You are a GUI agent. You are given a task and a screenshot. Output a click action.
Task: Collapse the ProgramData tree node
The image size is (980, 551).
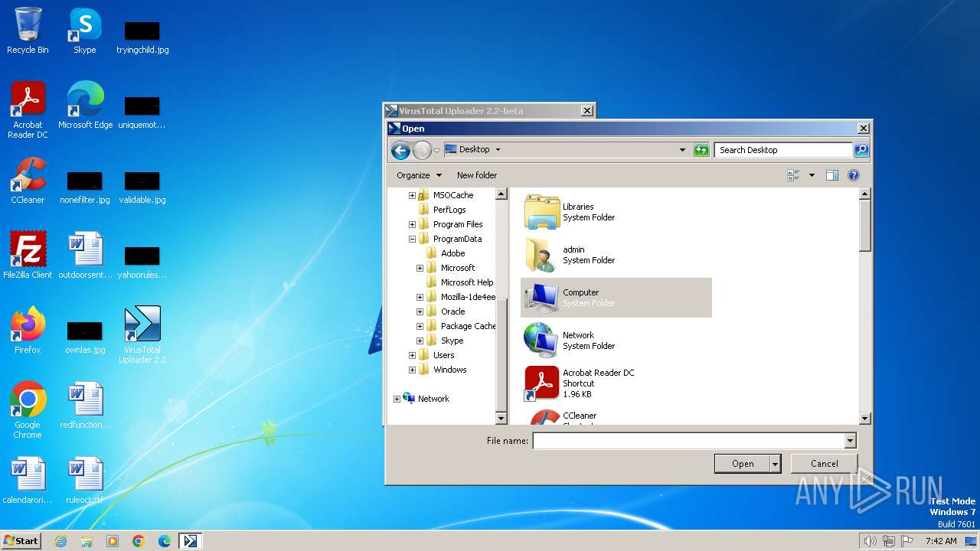pyautogui.click(x=412, y=239)
